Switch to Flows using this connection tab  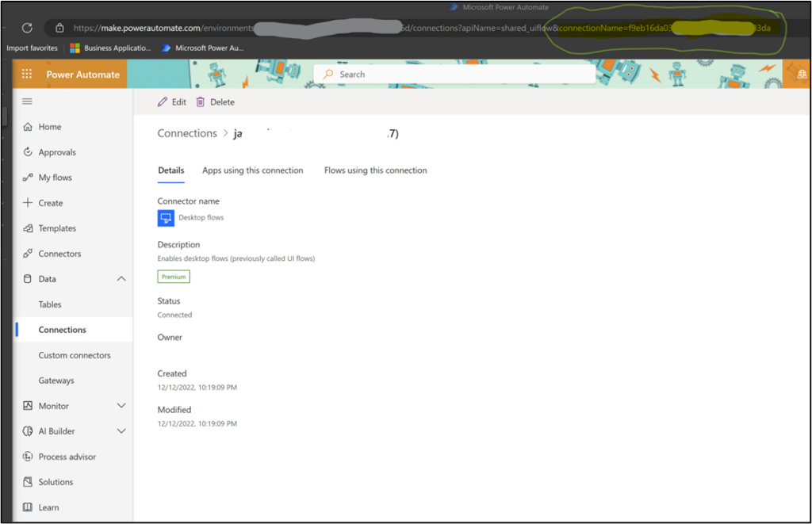(375, 170)
